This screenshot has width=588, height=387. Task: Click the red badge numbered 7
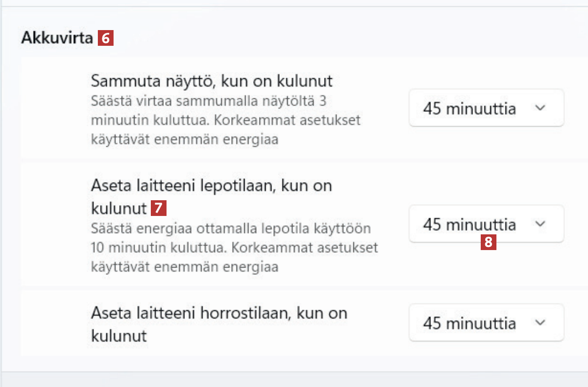(x=158, y=208)
